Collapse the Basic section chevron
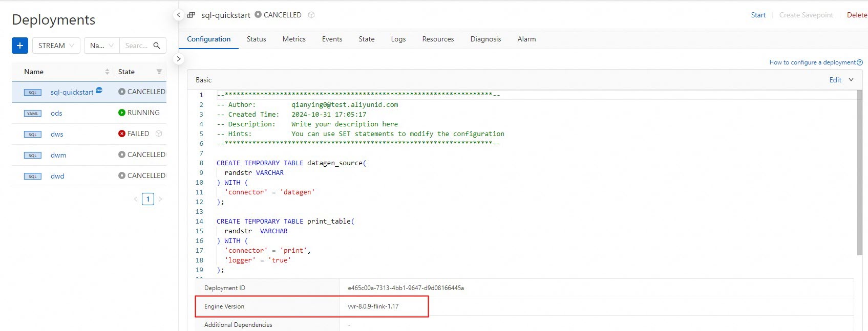The width and height of the screenshot is (868, 331). (x=851, y=79)
